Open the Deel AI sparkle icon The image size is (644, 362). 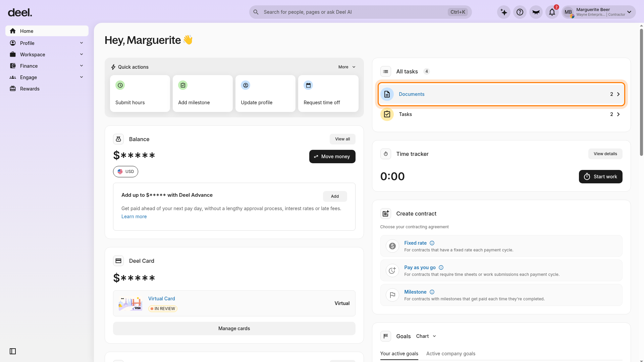point(503,12)
